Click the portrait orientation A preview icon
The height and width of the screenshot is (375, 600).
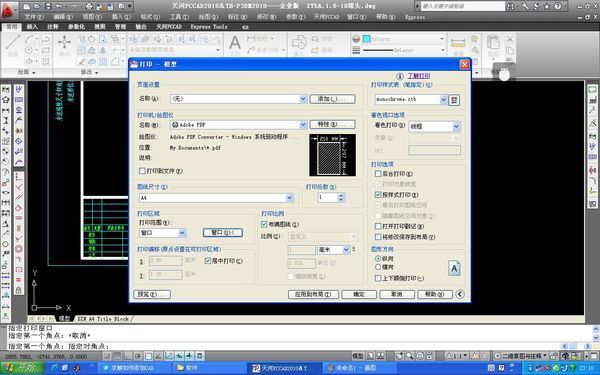pos(454,269)
